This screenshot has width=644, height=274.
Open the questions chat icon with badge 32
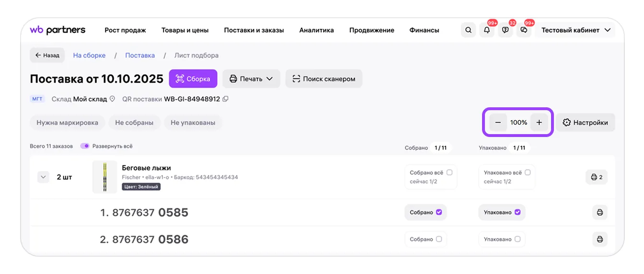coord(506,30)
